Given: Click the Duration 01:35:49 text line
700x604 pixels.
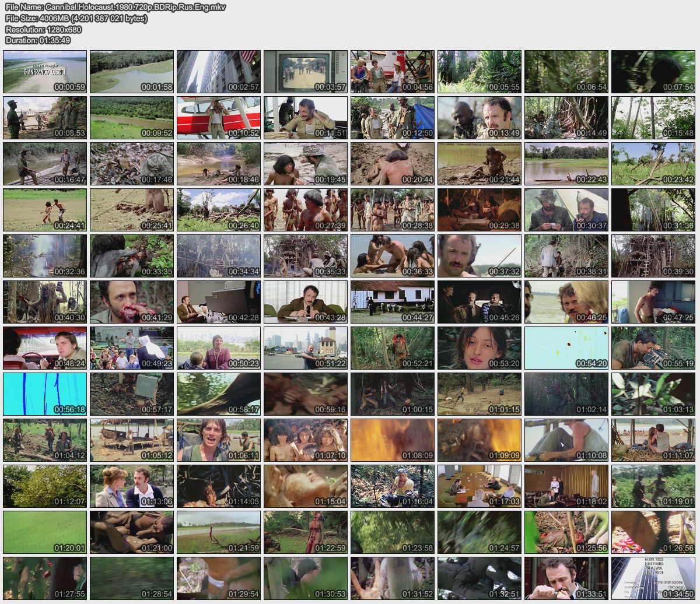Looking at the screenshot, I should [38, 40].
